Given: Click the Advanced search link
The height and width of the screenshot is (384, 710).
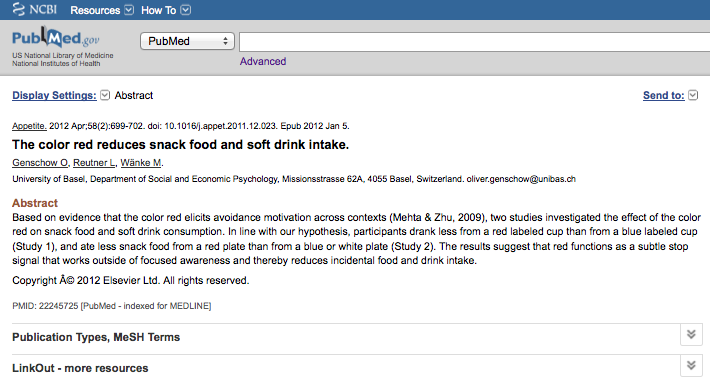Looking at the screenshot, I should (x=263, y=61).
